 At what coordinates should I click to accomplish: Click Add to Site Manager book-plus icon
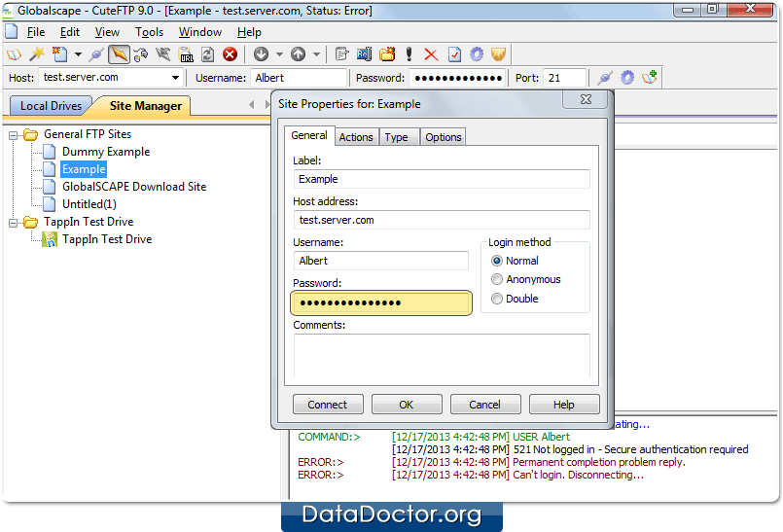[x=650, y=77]
